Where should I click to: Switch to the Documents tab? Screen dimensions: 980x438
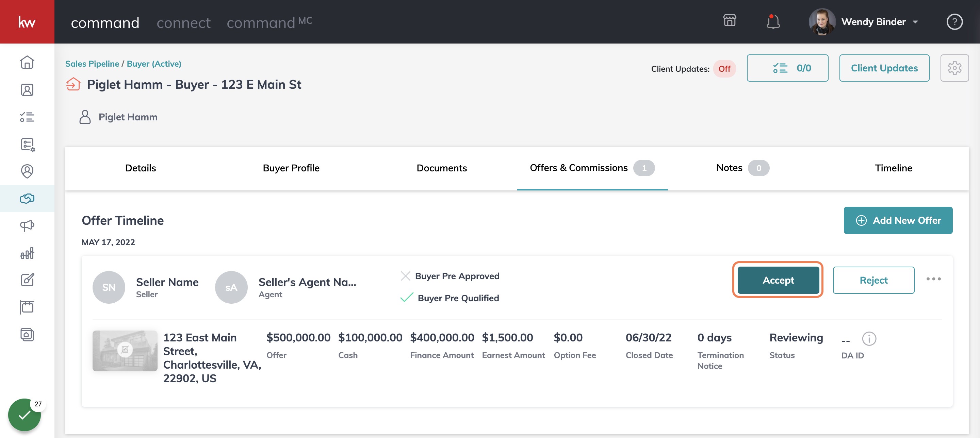441,168
